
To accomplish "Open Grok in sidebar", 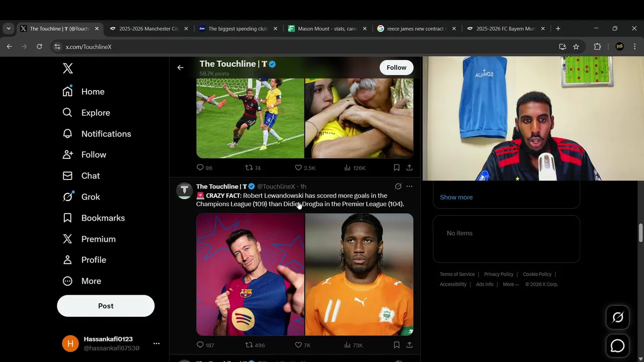I will 82,197.
